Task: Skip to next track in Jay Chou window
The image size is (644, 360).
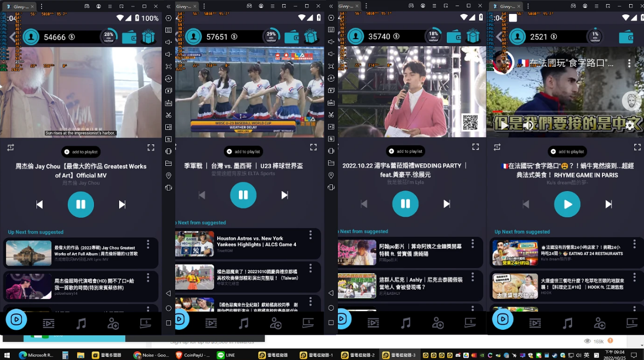Action: pos(122,204)
